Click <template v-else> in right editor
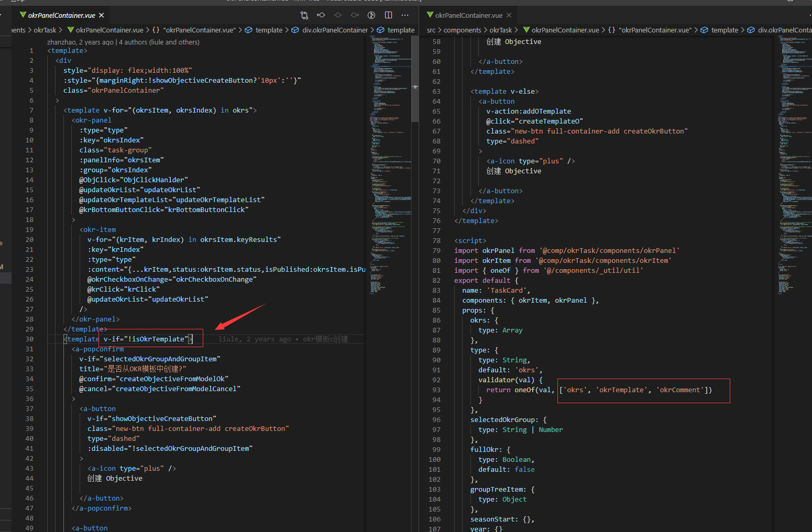 click(x=504, y=91)
